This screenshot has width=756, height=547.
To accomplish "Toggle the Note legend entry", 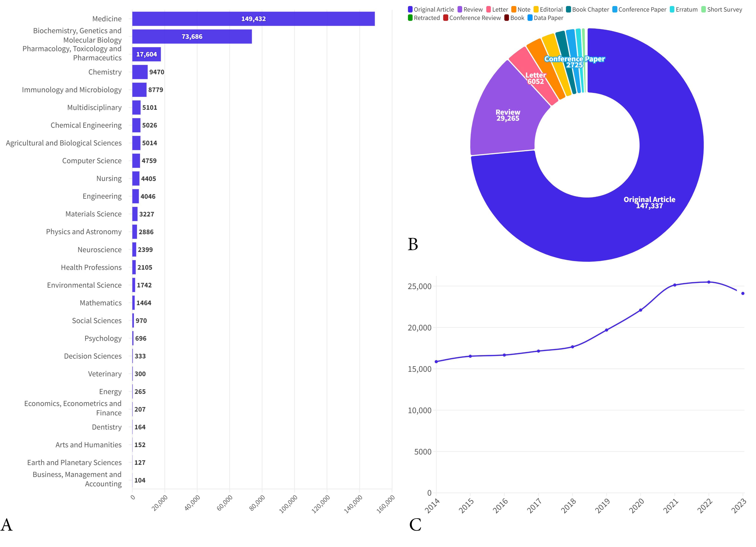I will pos(521,9).
